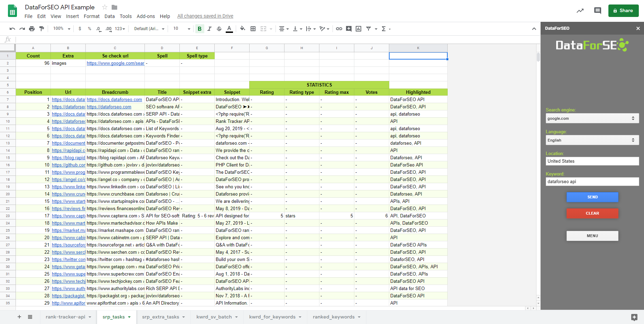The width and height of the screenshot is (644, 324).
Task: Open the comments history icon
Action: 598,11
